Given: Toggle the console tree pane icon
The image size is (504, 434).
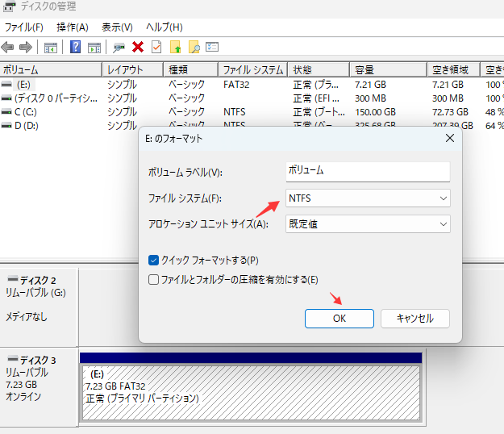Looking at the screenshot, I should click(x=51, y=48).
